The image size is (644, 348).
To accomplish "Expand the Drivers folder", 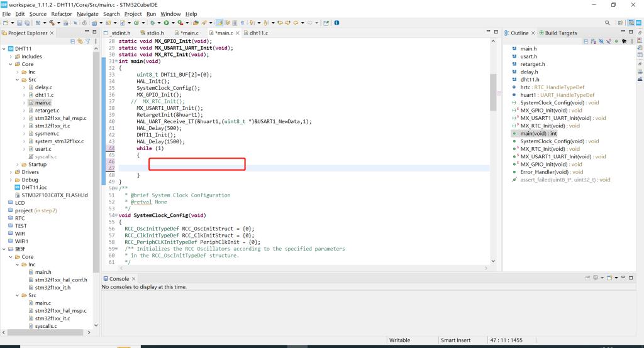I will click(x=11, y=172).
